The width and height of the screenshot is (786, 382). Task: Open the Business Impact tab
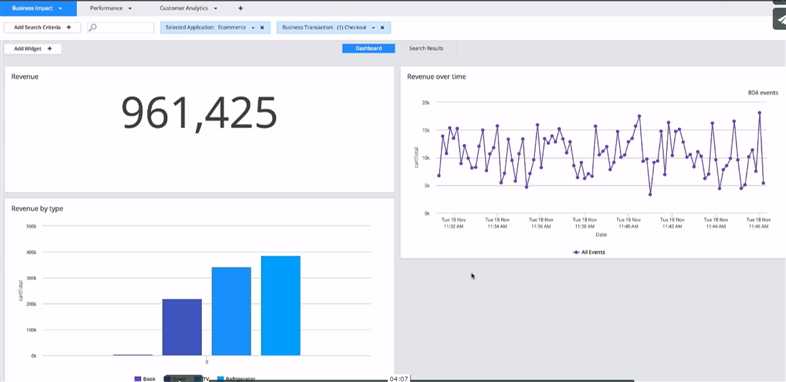pos(38,8)
